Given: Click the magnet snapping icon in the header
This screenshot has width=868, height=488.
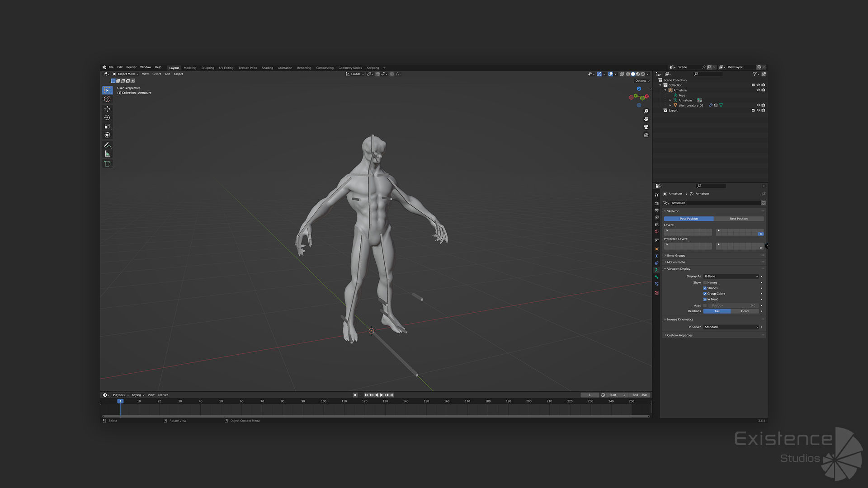Looking at the screenshot, I should tap(377, 74).
